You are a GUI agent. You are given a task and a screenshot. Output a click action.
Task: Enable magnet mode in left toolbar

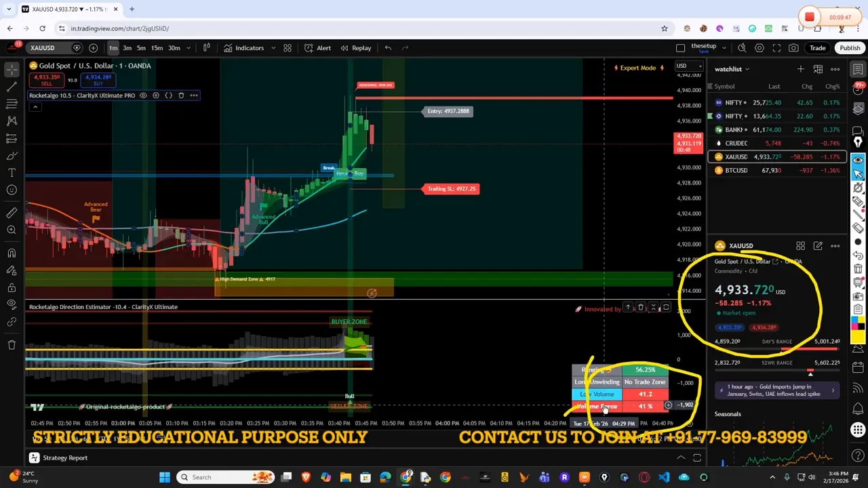12,253
